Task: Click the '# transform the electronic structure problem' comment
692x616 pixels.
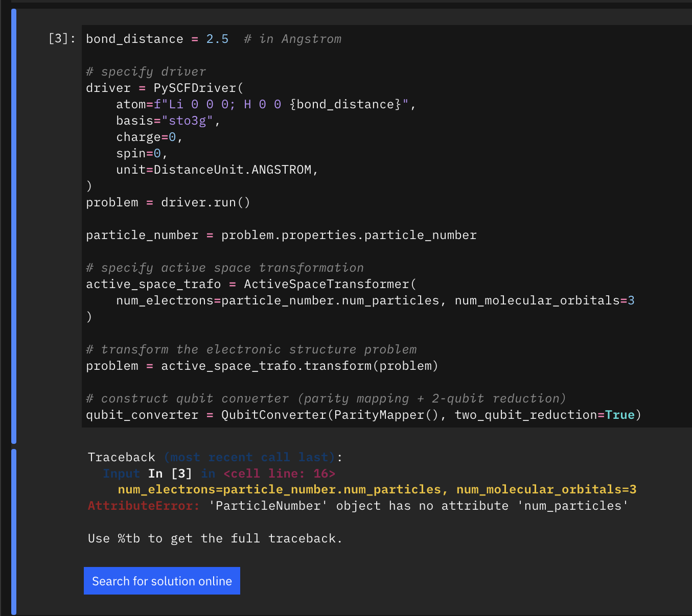Action: [251, 349]
